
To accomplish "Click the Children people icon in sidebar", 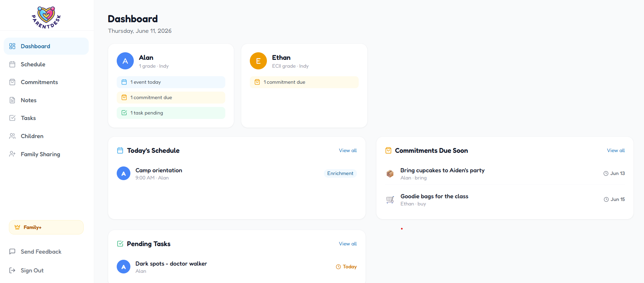I will (x=12, y=136).
